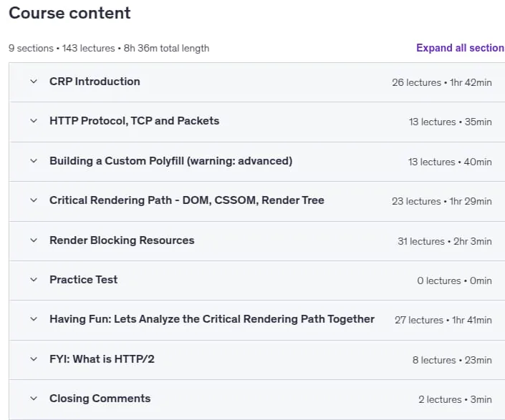Open Having Fun: Lets Analyze section title
Viewport: 505px width, 420px height.
click(x=212, y=319)
